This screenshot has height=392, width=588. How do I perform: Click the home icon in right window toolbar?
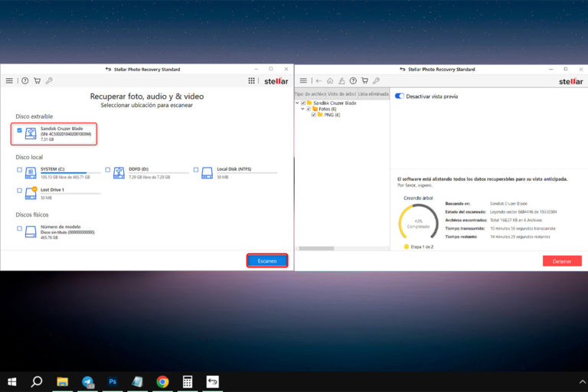pos(330,80)
